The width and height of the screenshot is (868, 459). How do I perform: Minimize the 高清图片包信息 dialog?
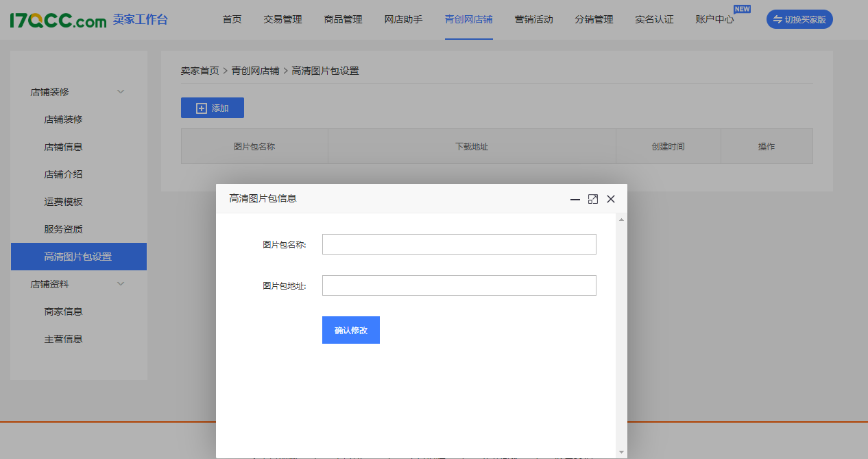[x=575, y=199]
